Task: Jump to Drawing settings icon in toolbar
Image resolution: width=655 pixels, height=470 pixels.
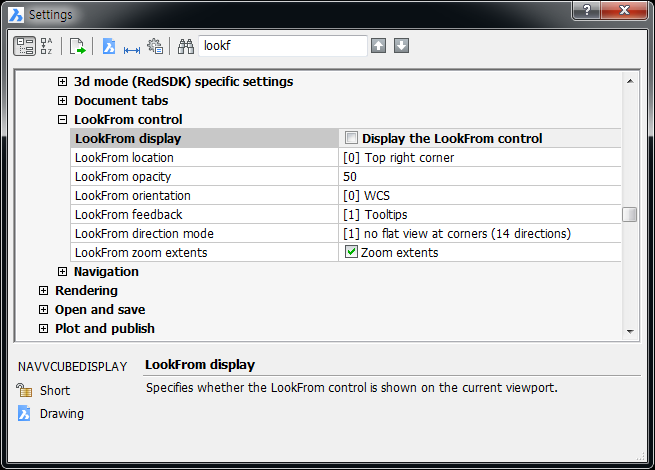Action: click(x=109, y=46)
